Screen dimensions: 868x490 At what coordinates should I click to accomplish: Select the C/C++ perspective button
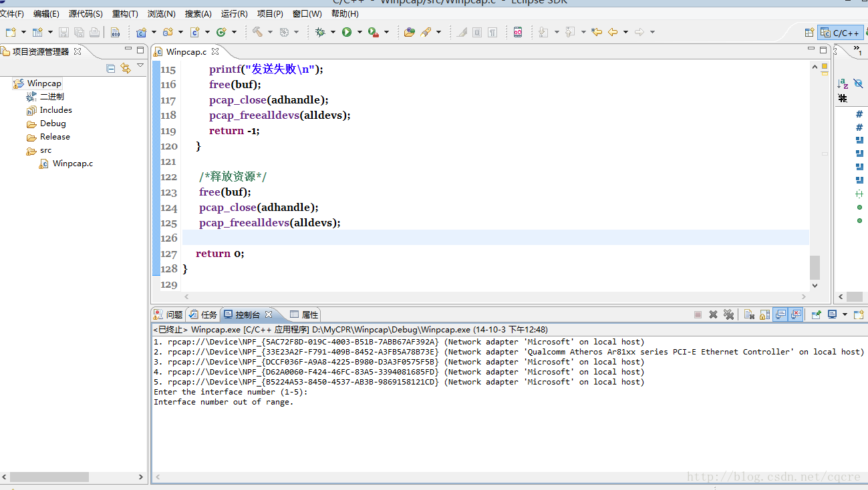click(x=840, y=33)
